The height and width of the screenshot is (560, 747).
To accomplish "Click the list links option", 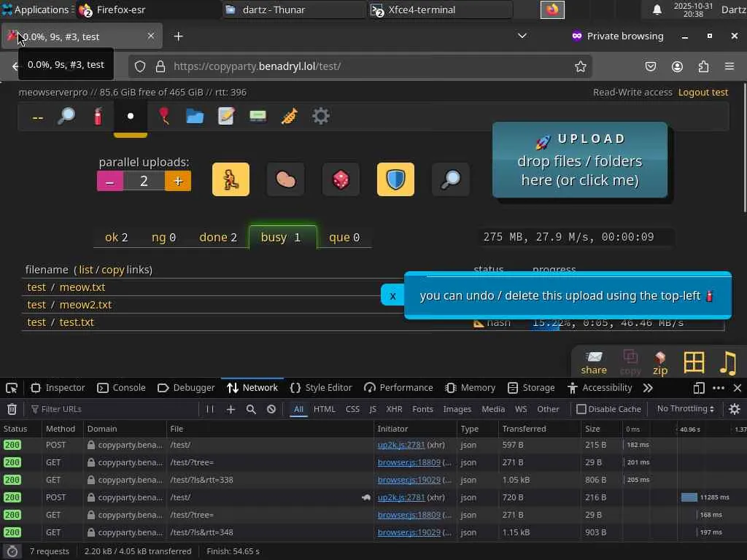I will pyautogui.click(x=86, y=270).
